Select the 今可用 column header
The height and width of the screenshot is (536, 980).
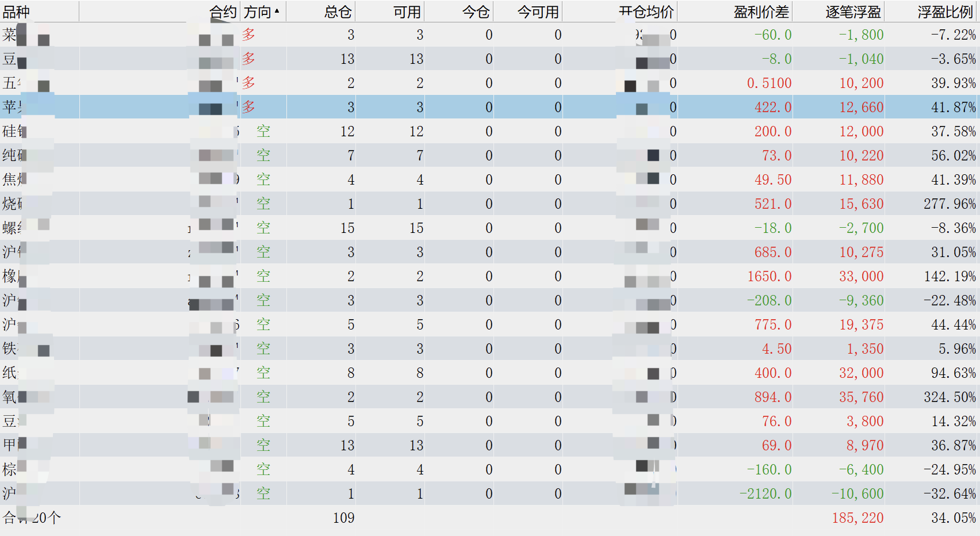[x=538, y=12]
